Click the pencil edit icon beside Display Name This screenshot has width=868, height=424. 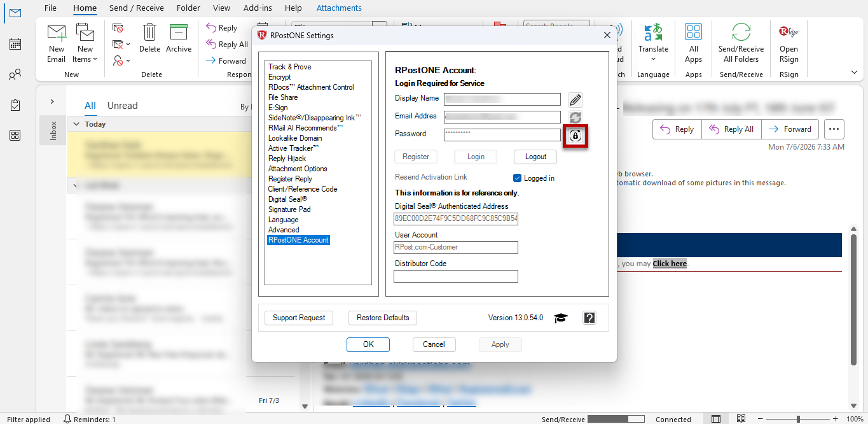pyautogui.click(x=575, y=99)
